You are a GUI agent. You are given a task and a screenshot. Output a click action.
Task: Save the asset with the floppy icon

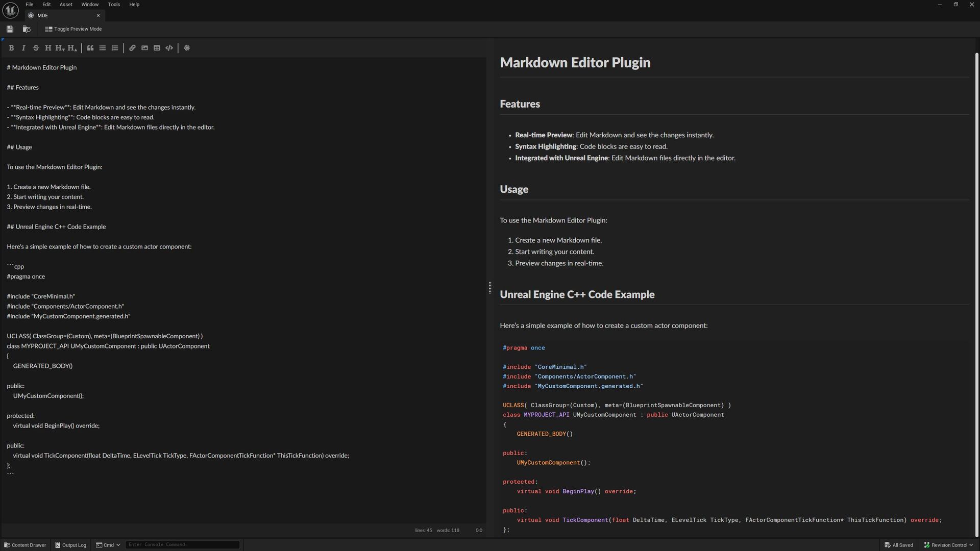coord(10,29)
